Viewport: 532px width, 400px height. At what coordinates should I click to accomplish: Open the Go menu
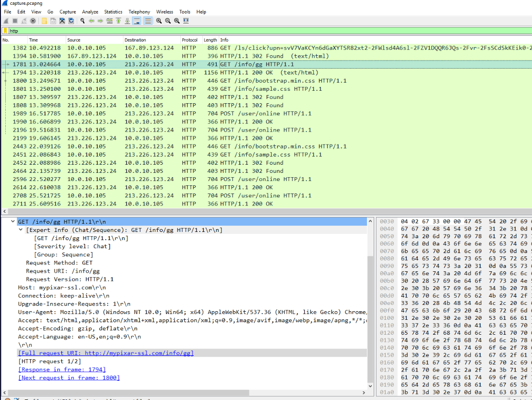(50, 12)
